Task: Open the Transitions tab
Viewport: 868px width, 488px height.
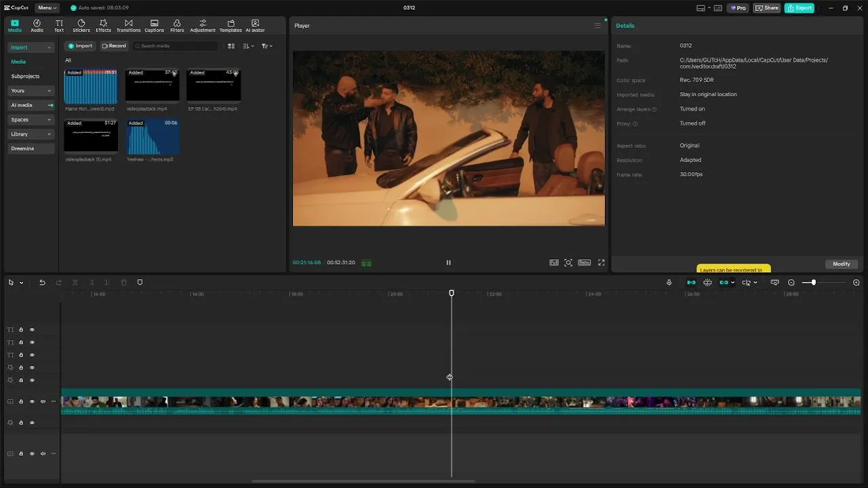Action: tap(128, 26)
